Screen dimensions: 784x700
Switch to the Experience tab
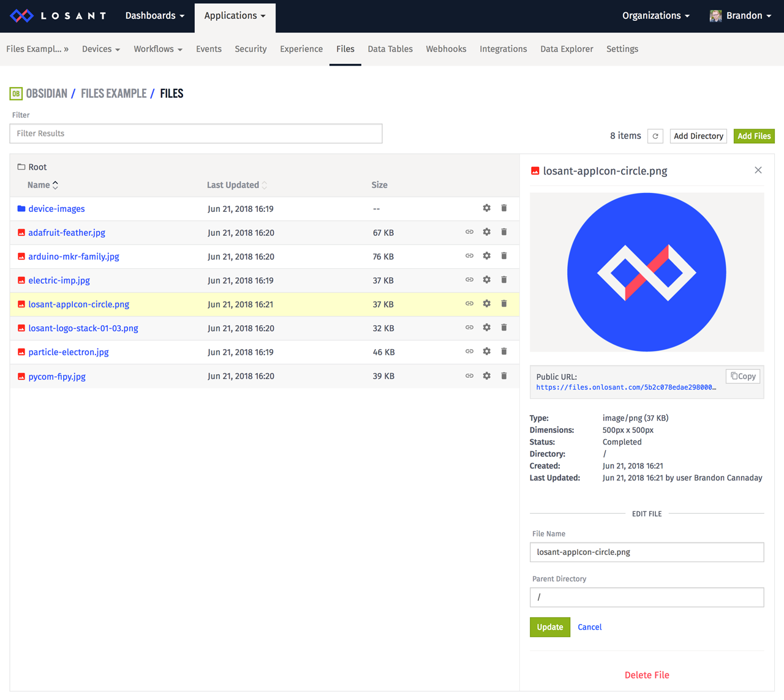301,49
